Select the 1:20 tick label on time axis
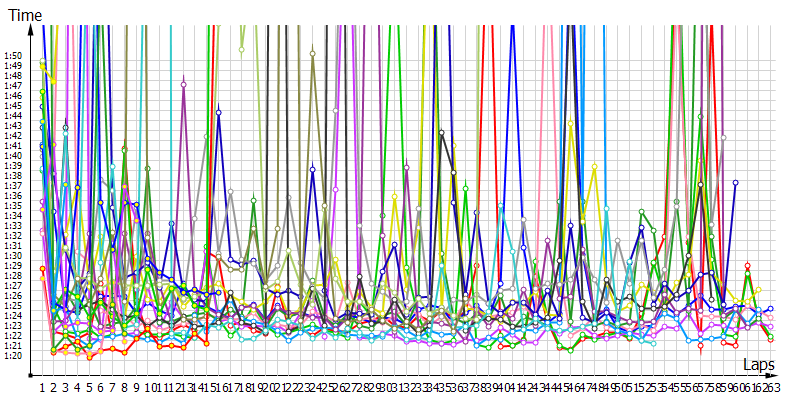This screenshot has height=400, width=800. [12, 356]
